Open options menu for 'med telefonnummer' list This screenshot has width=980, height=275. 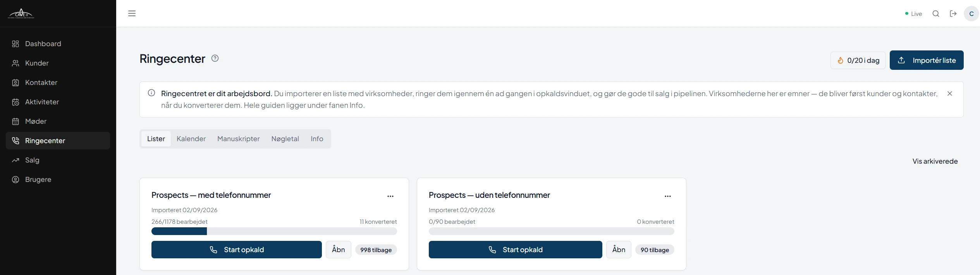390,196
